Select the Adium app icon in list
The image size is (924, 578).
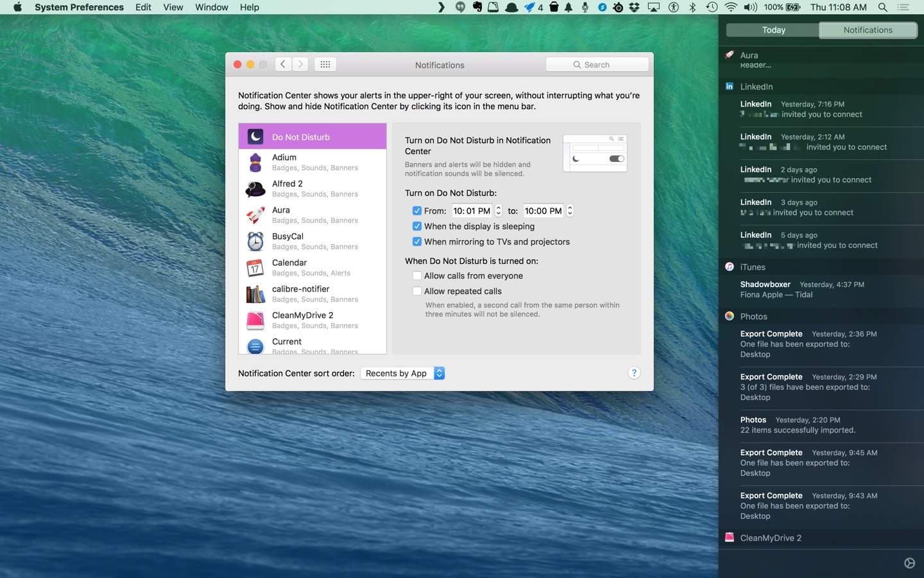pos(255,162)
